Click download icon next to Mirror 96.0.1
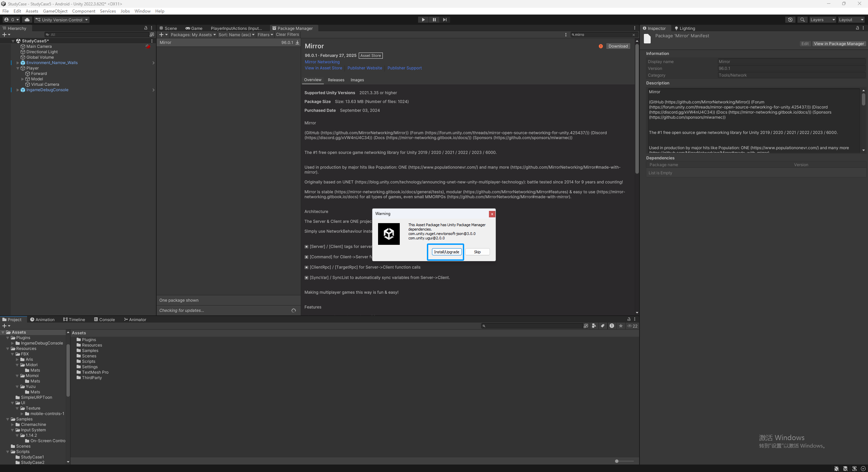The height and width of the screenshot is (472, 868). coord(297,42)
